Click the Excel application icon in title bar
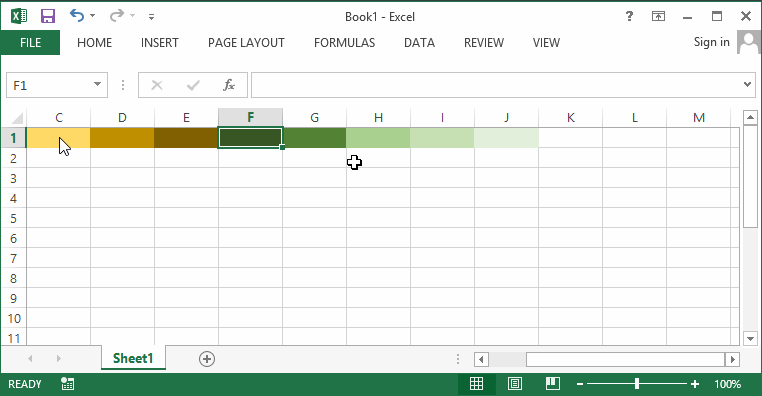The image size is (762, 396). point(19,16)
